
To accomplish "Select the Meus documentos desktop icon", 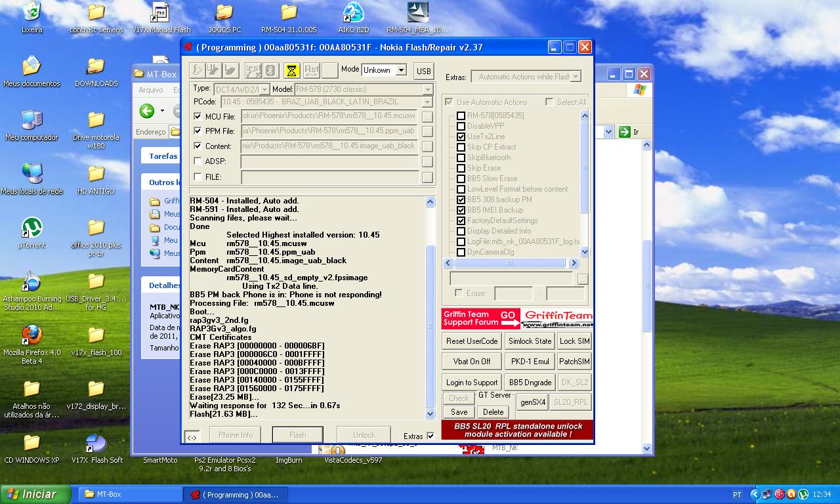I will [31, 72].
